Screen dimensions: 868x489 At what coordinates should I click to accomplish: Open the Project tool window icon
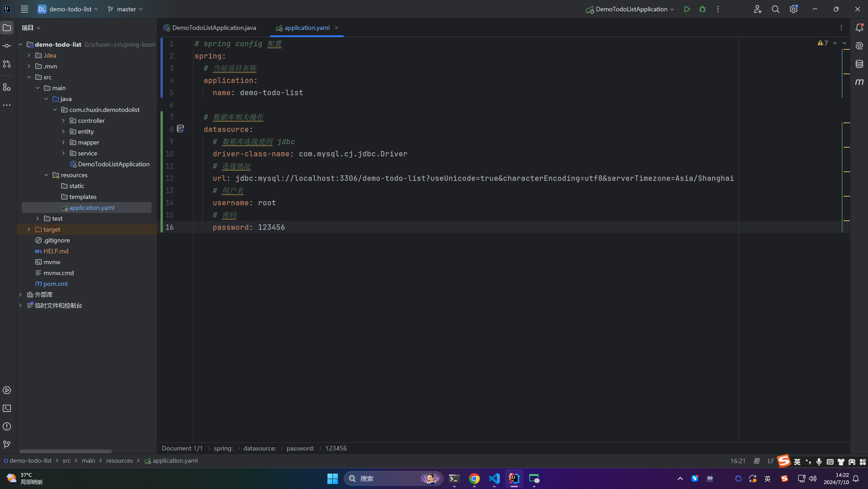point(7,28)
